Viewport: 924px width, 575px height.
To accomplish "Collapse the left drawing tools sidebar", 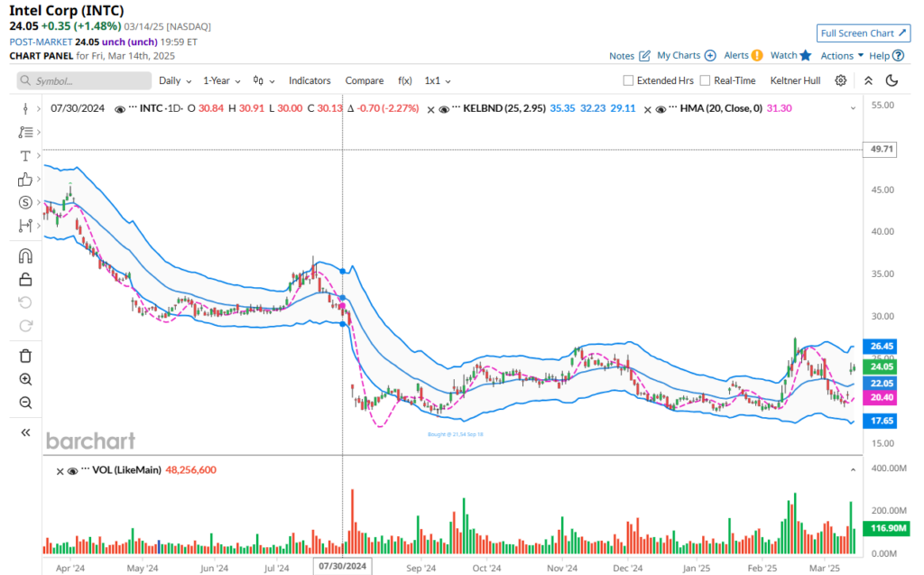I will click(25, 432).
